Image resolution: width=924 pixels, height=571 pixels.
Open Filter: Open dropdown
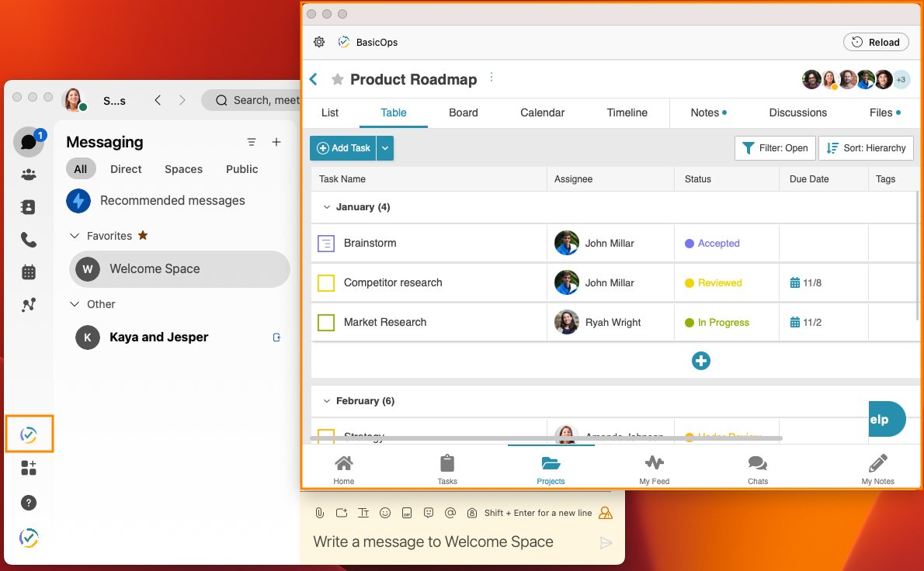(x=775, y=148)
